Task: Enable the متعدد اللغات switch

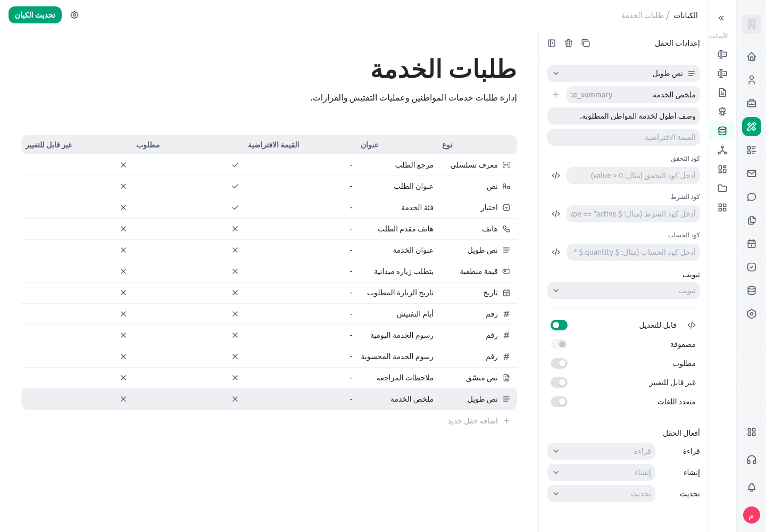Action: pyautogui.click(x=559, y=402)
